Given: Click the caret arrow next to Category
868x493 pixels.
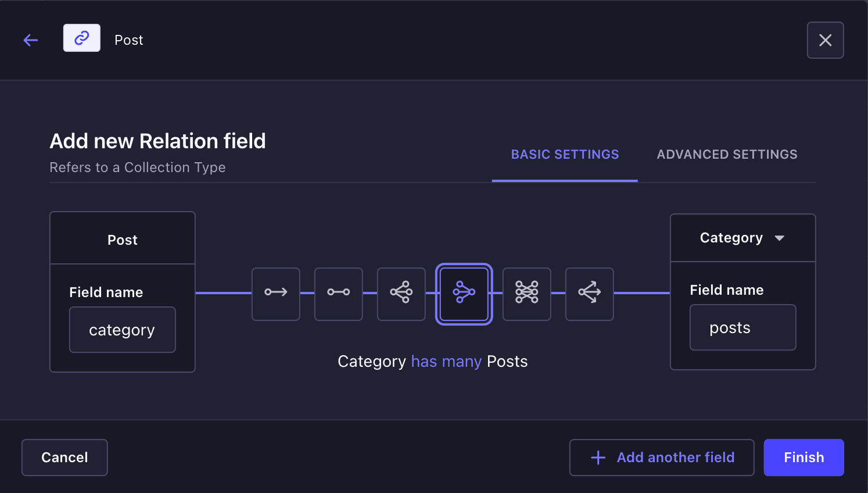Looking at the screenshot, I should pyautogui.click(x=780, y=238).
